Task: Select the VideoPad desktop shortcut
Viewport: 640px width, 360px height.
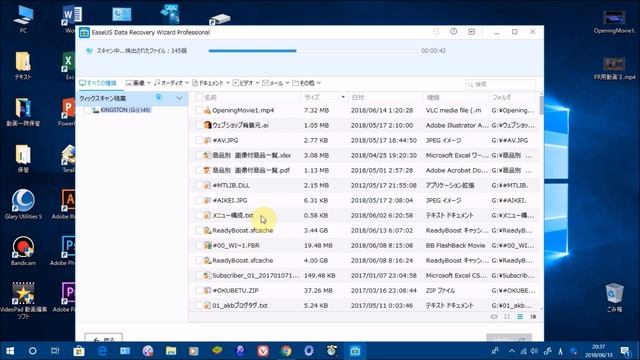Action: pos(23,300)
